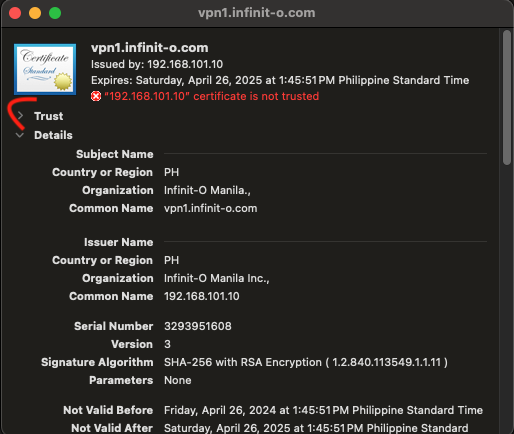Click subject Organization value 'Infinit-O Manila.,'
Image resolution: width=514 pixels, height=434 pixels.
(x=207, y=190)
